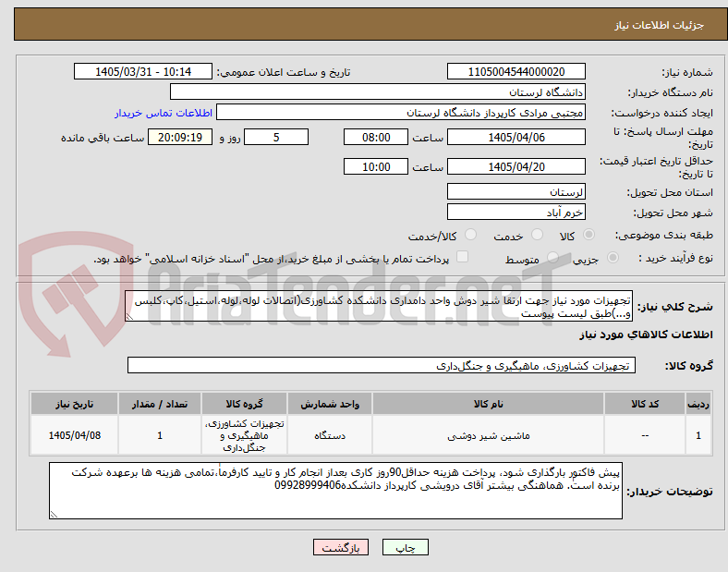Click the نوع فرآیند خرید label

675,258
